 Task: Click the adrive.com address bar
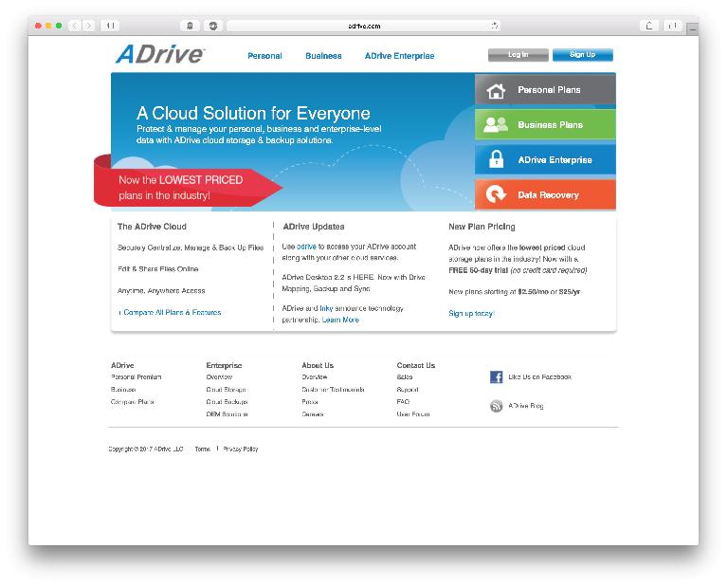pos(364,26)
